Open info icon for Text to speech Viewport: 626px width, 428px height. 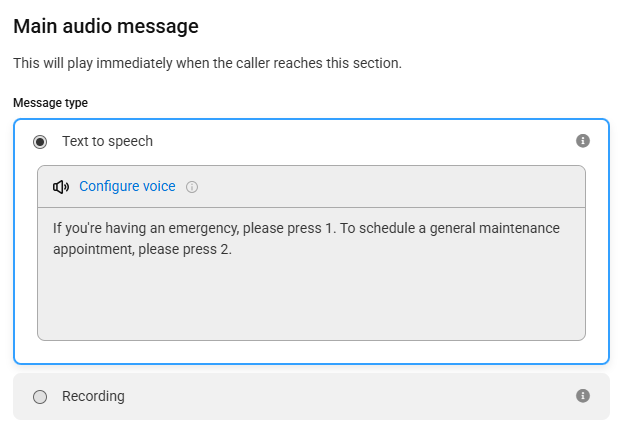pyautogui.click(x=582, y=141)
